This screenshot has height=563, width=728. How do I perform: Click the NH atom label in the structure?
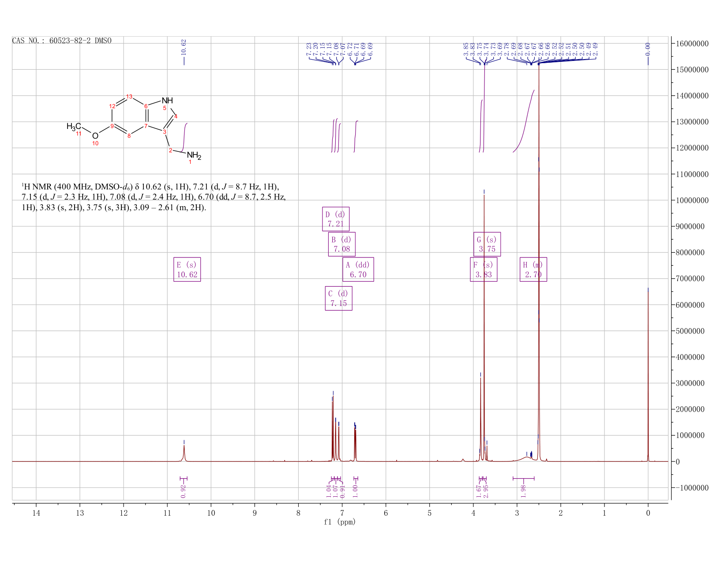[x=167, y=100]
